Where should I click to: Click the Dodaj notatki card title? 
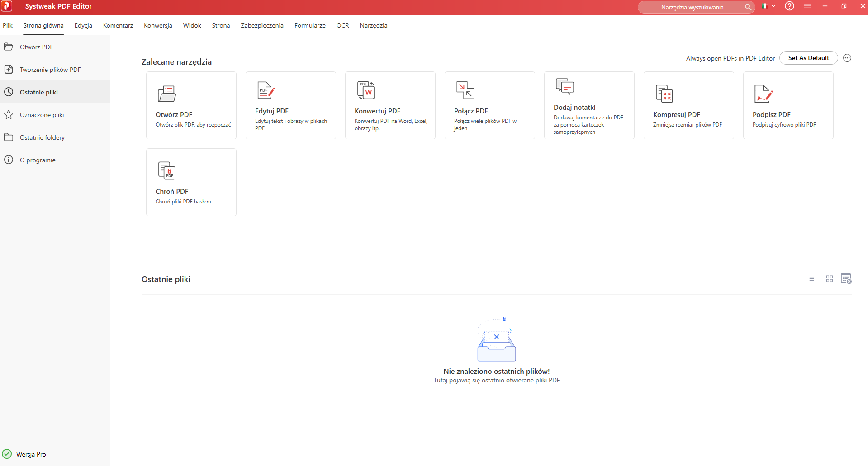(574, 108)
